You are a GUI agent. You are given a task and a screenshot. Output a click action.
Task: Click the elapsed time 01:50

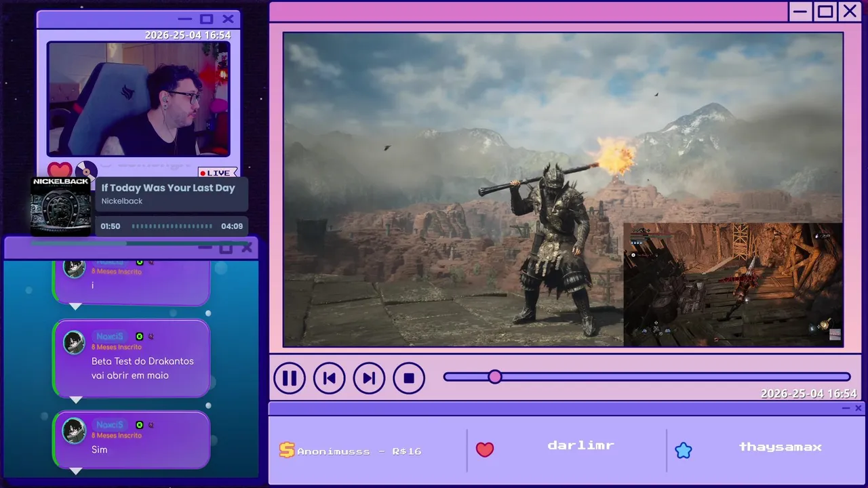[x=111, y=226]
